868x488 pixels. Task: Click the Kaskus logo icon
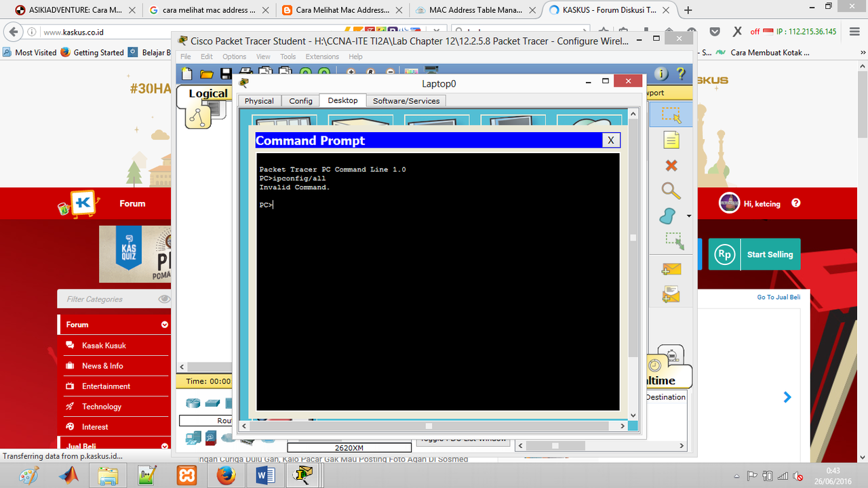tap(84, 203)
